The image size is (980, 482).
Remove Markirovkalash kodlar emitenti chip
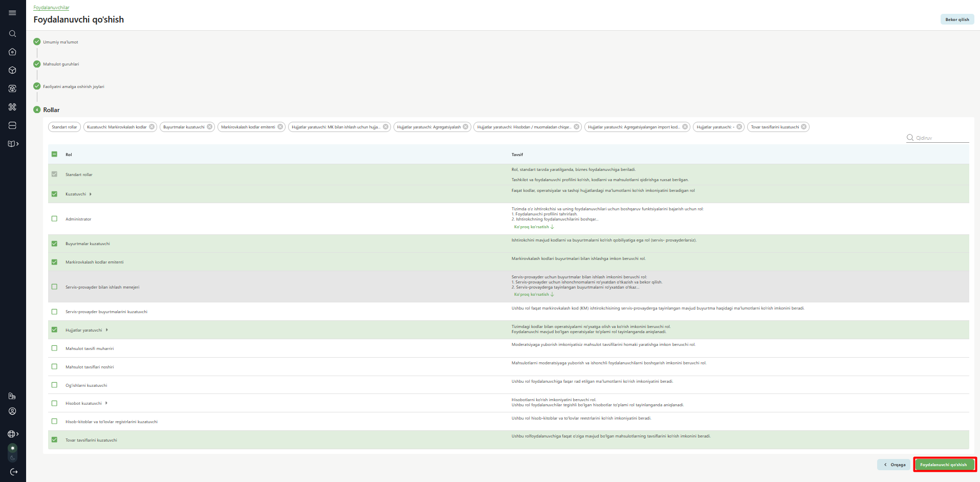[280, 127]
